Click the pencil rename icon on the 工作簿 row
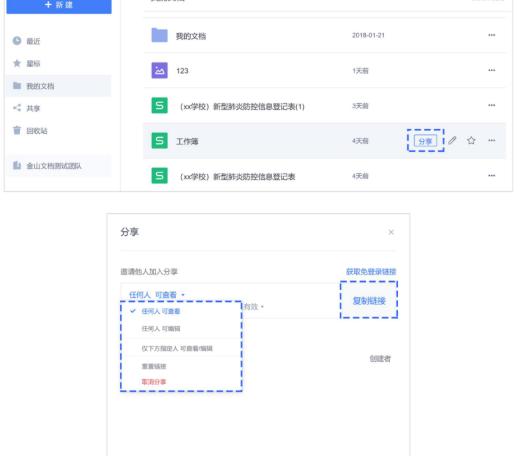Image resolution: width=531 pixels, height=456 pixels. (x=452, y=140)
